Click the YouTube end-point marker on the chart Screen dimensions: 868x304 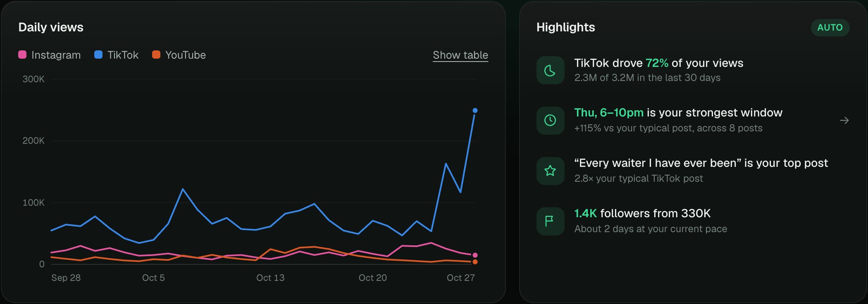(x=475, y=262)
